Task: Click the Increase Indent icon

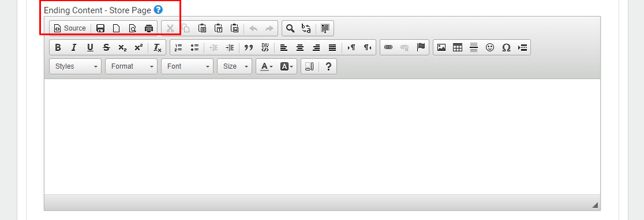Action: click(x=230, y=47)
